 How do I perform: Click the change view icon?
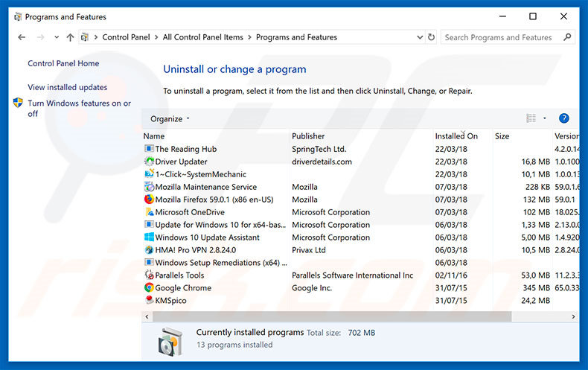click(531, 118)
